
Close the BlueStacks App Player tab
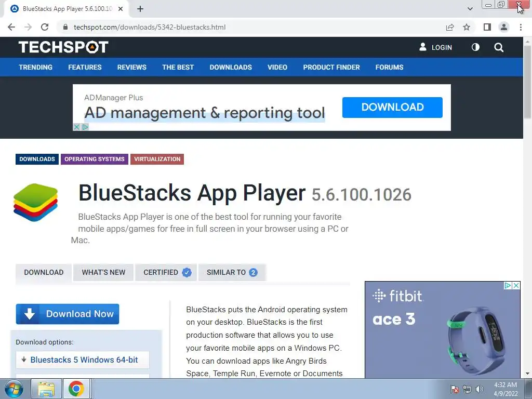(x=121, y=9)
